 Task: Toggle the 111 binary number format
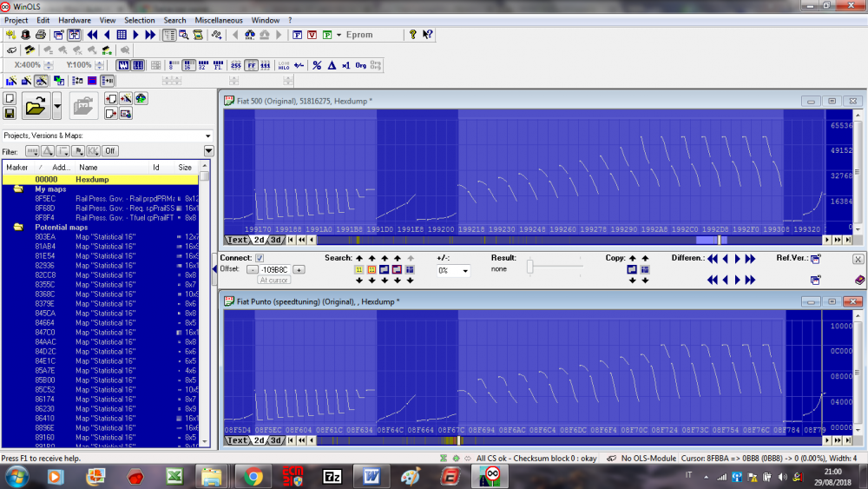[x=266, y=65]
